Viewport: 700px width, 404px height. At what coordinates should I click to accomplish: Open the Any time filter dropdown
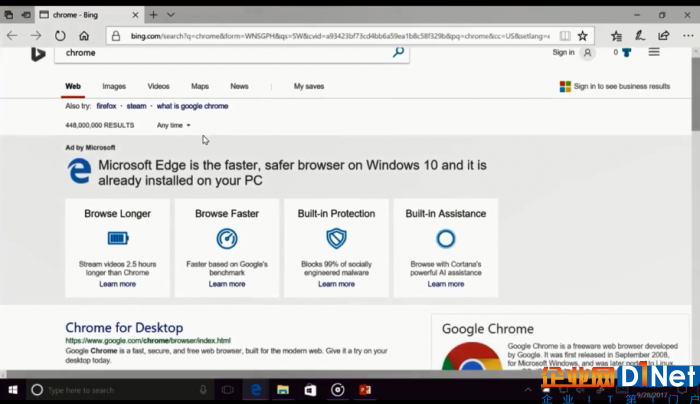point(173,125)
